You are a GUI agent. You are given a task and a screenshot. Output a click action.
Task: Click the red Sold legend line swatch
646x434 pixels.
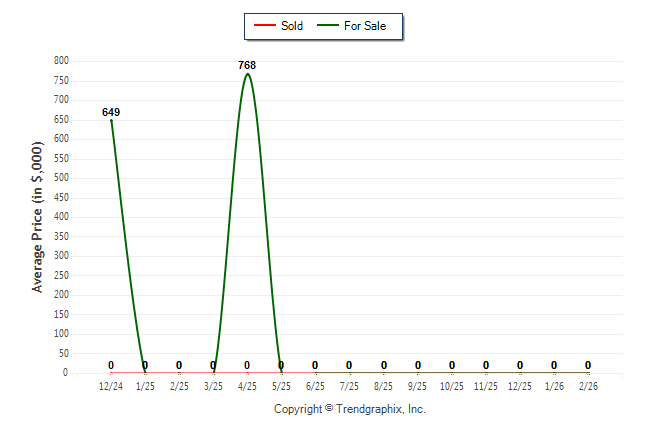pos(263,26)
